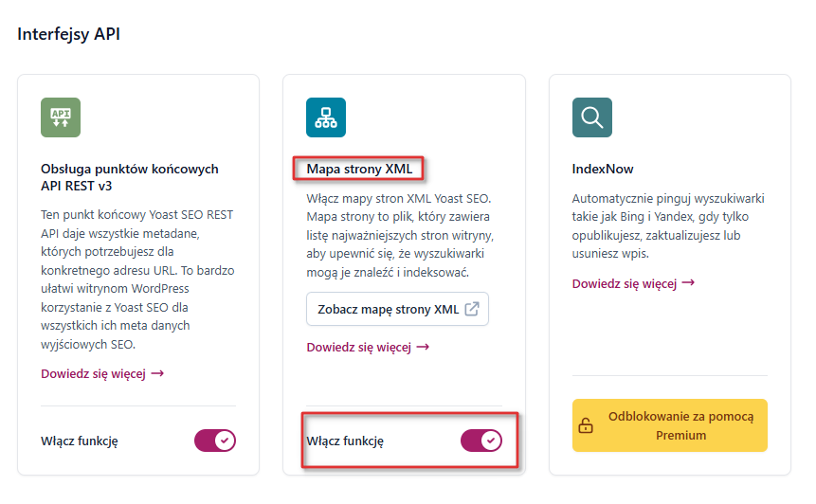Click the "Mapa strony XML" card title

tap(359, 170)
